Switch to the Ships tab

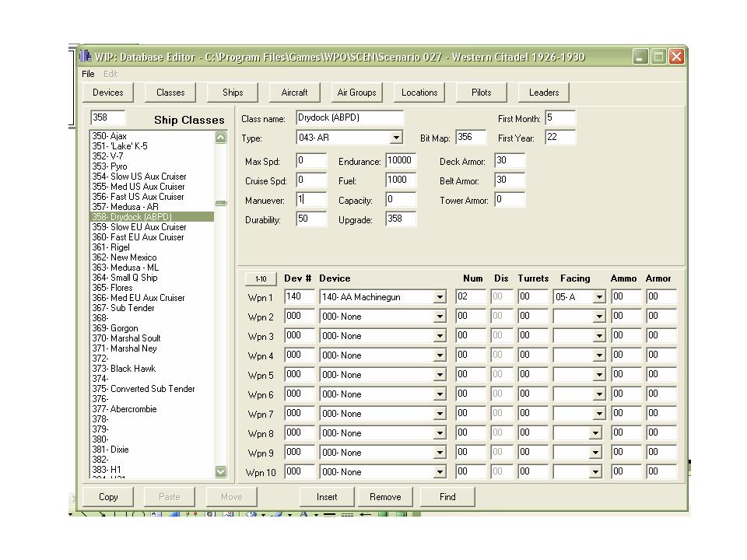[233, 93]
